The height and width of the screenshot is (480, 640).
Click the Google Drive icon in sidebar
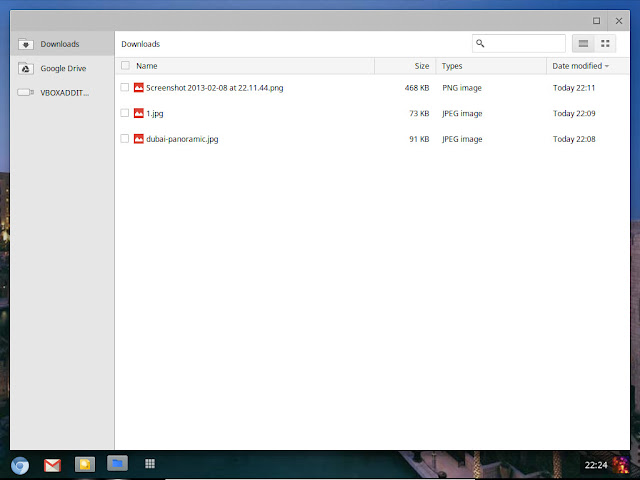pos(26,69)
